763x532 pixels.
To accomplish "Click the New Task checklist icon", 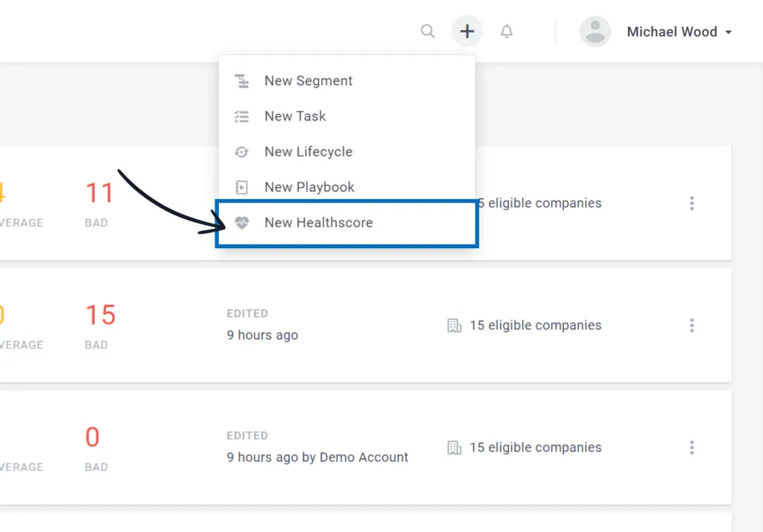I will 241,116.
